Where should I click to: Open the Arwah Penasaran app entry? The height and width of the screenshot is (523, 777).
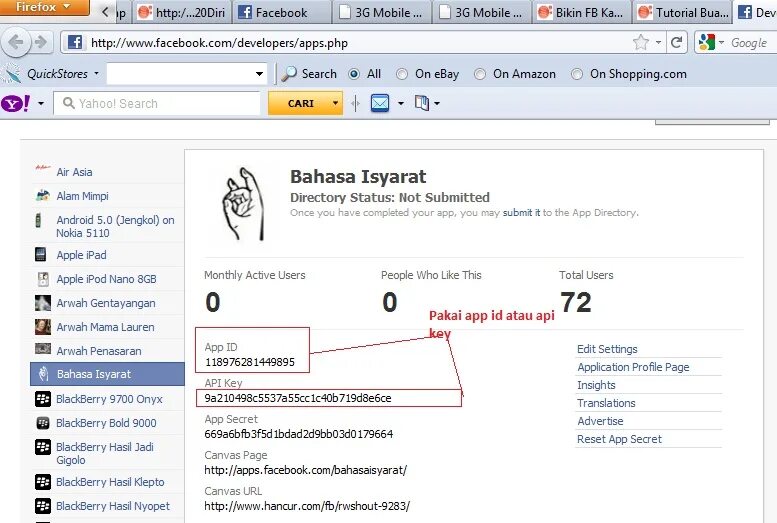pyautogui.click(x=99, y=351)
